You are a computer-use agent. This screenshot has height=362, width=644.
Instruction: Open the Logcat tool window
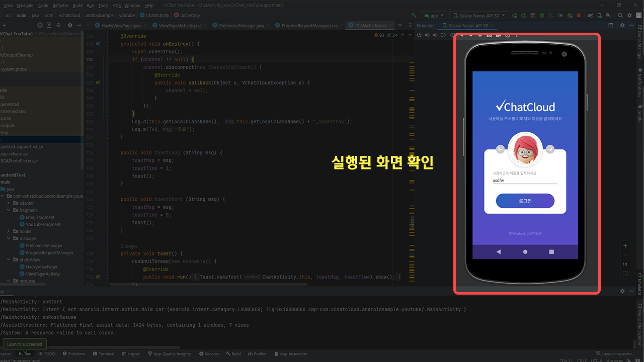click(x=130, y=353)
